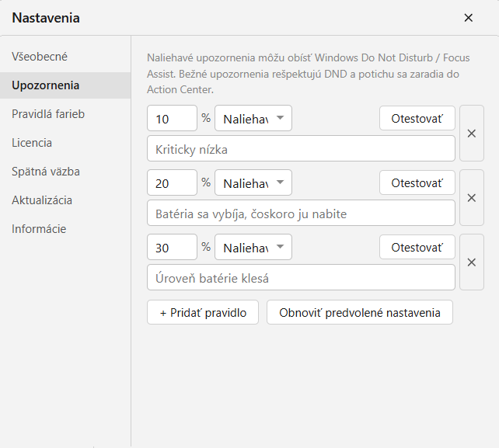Viewport: 499px width, 448px height.
Task: Open the Pravidlá farieb section
Action: (65, 114)
